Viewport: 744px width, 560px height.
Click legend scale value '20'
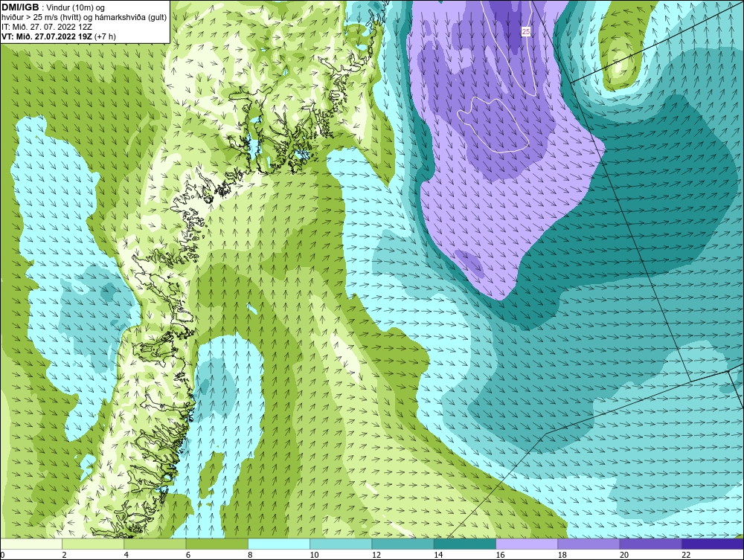click(624, 556)
